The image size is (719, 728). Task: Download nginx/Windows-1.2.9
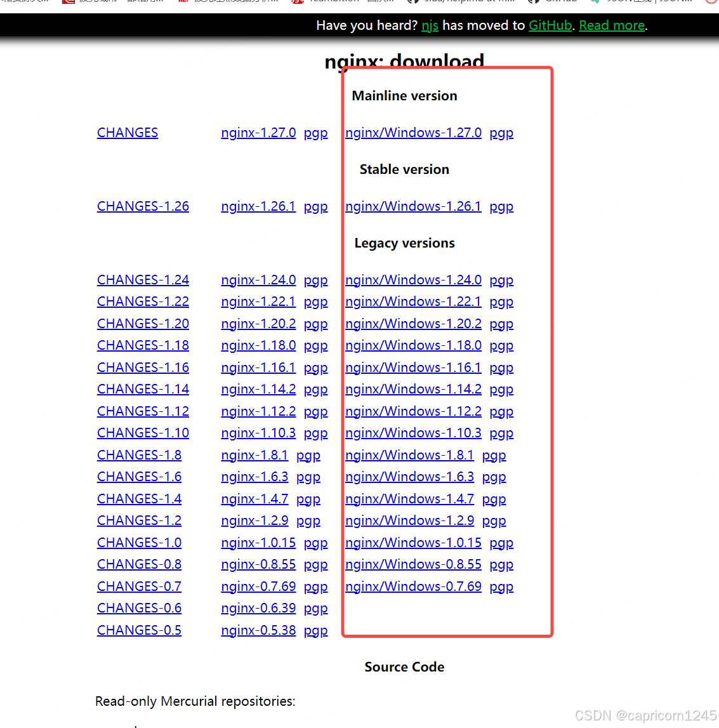(x=409, y=520)
